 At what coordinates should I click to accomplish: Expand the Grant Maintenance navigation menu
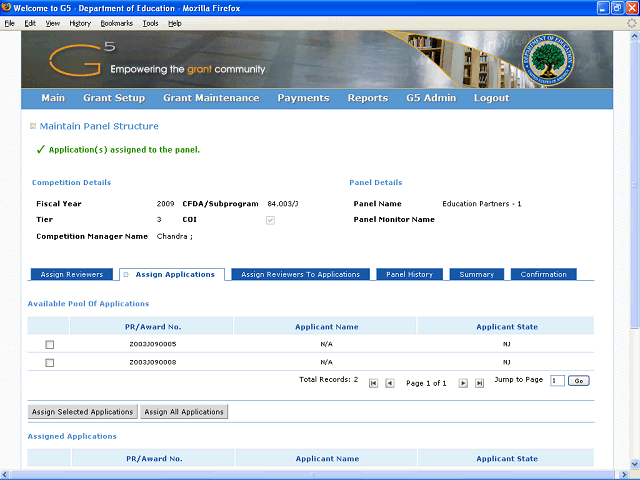[211, 98]
